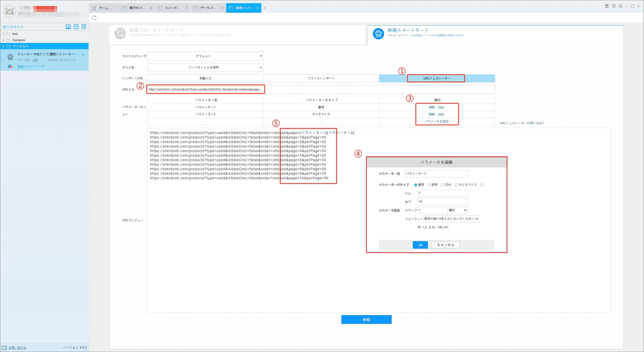Click the パラメーター名 input field
The height and width of the screenshot is (352, 644).
tap(436, 174)
